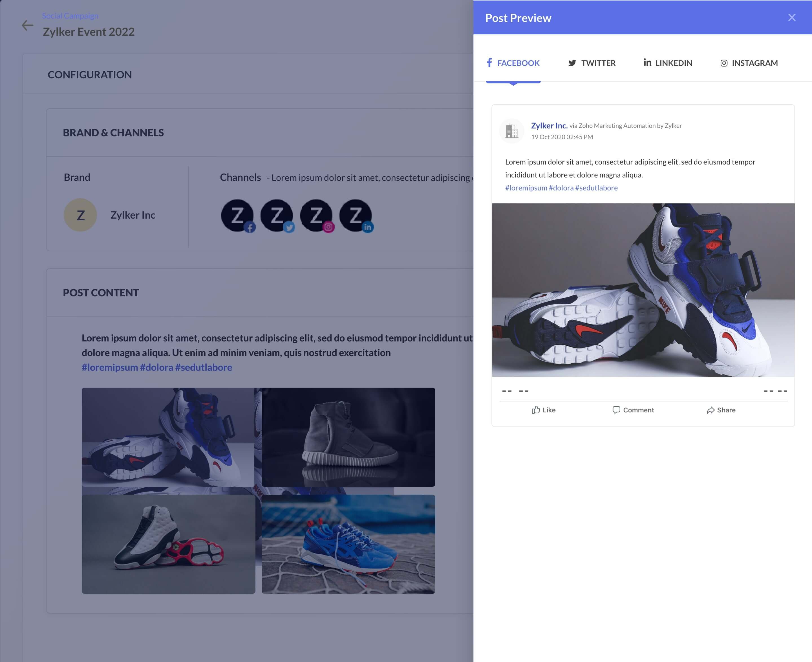
Task: Click the Like button in preview
Action: (x=543, y=410)
